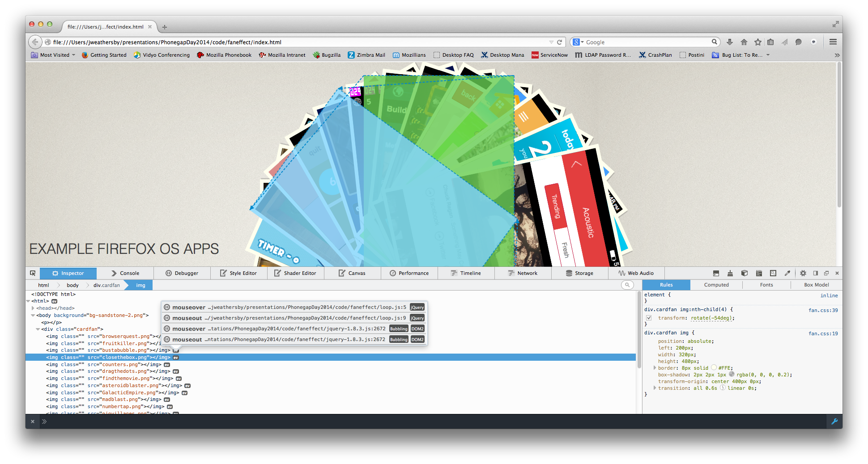The width and height of the screenshot is (868, 464).
Task: Click the downloads arrow icon
Action: coord(730,42)
